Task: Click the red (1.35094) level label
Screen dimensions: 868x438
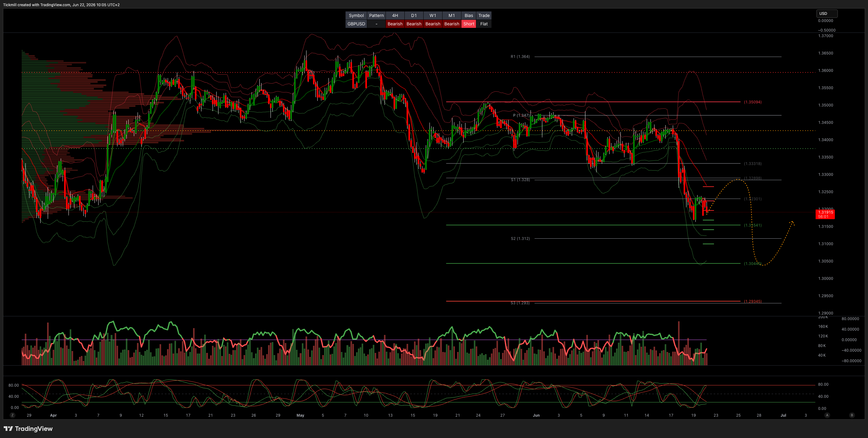Action: [752, 102]
